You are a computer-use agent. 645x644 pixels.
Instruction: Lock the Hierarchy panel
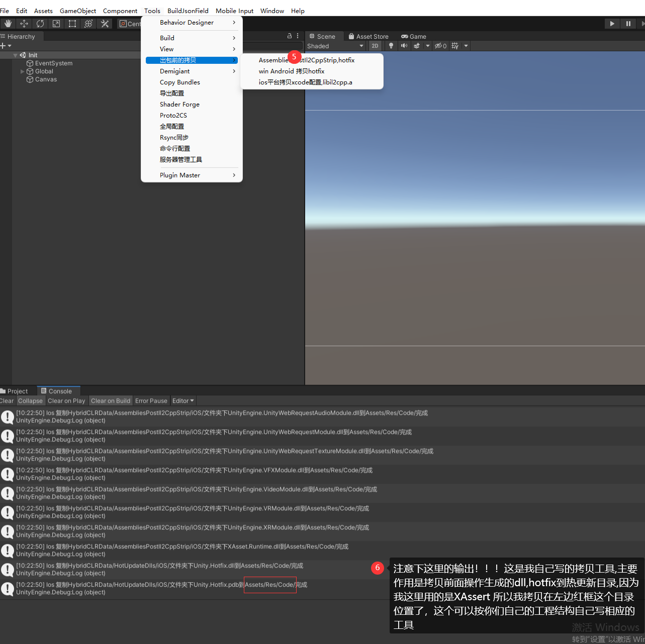tap(289, 36)
